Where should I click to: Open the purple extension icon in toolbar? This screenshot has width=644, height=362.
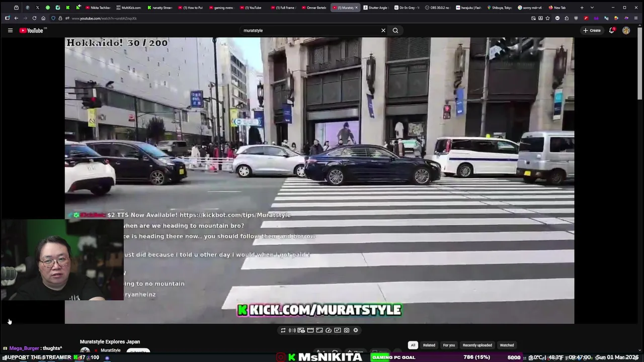point(596,18)
